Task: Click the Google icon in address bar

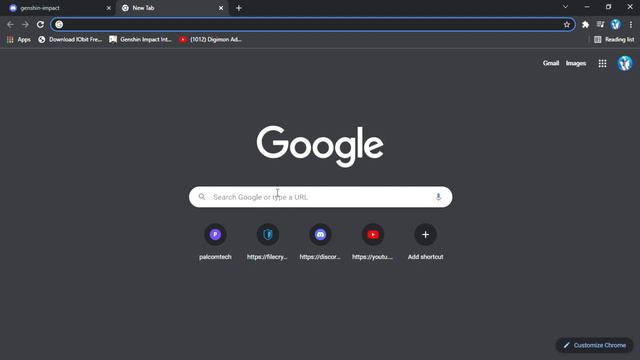Action: [59, 24]
